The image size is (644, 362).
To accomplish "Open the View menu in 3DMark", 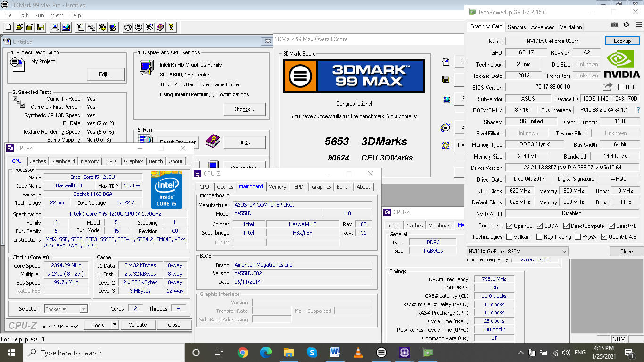I will 57,15.
